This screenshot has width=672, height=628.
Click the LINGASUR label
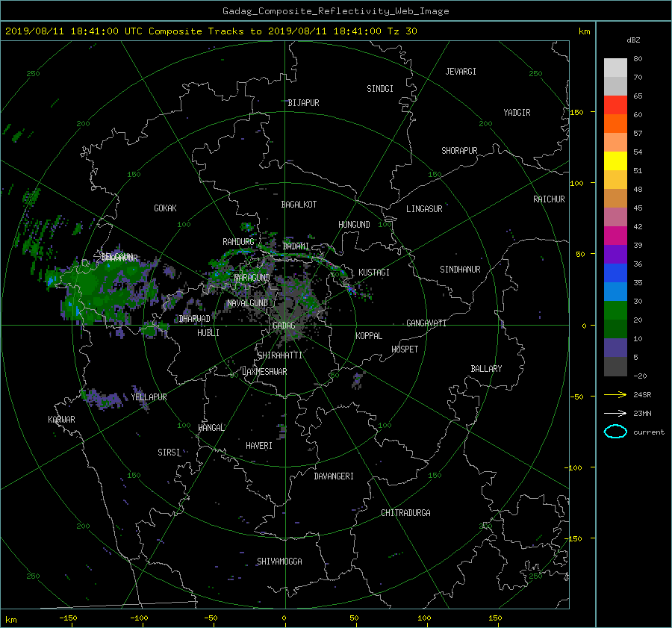pyautogui.click(x=424, y=209)
